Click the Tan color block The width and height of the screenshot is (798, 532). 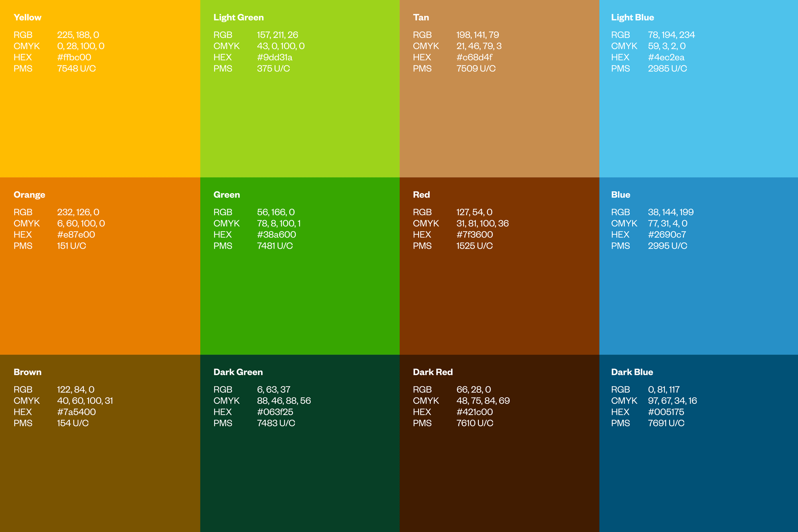(499, 120)
